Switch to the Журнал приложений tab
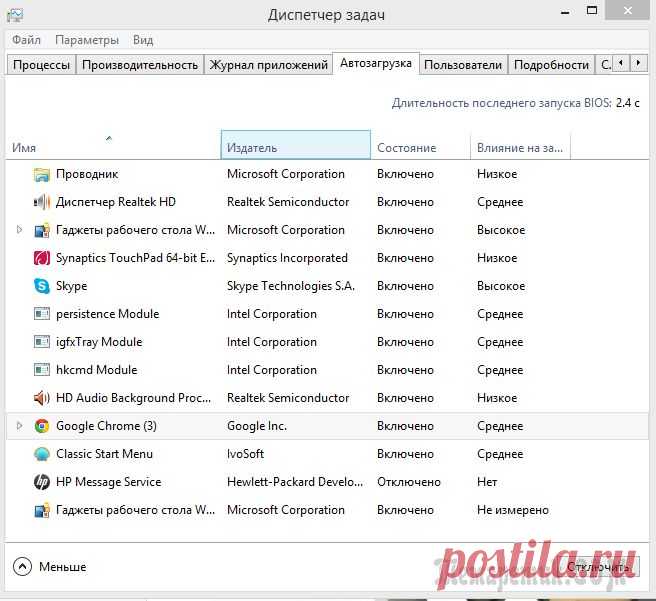 click(x=268, y=65)
